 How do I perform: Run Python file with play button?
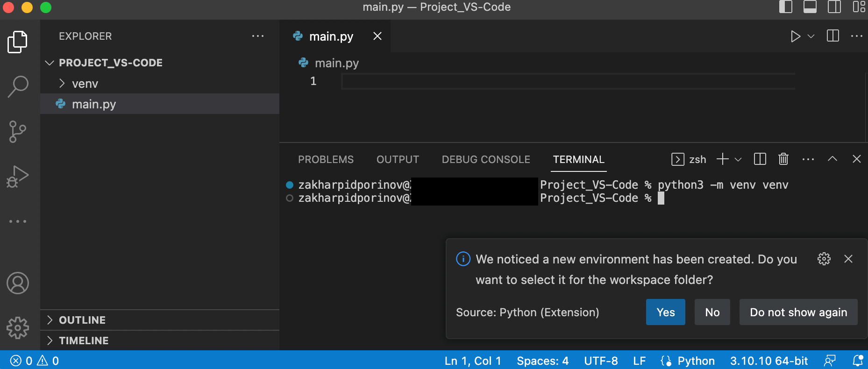[795, 36]
